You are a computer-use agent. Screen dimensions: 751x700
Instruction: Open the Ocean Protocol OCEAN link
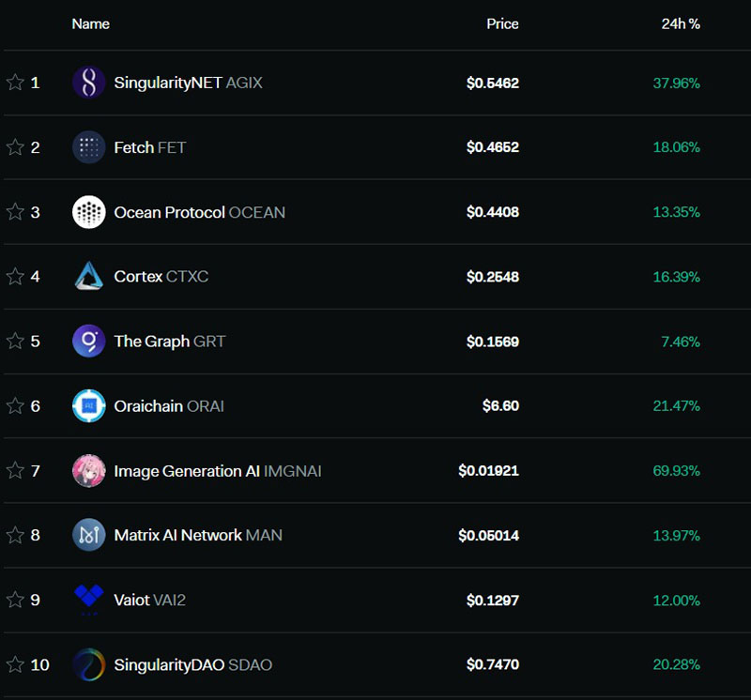tap(199, 212)
